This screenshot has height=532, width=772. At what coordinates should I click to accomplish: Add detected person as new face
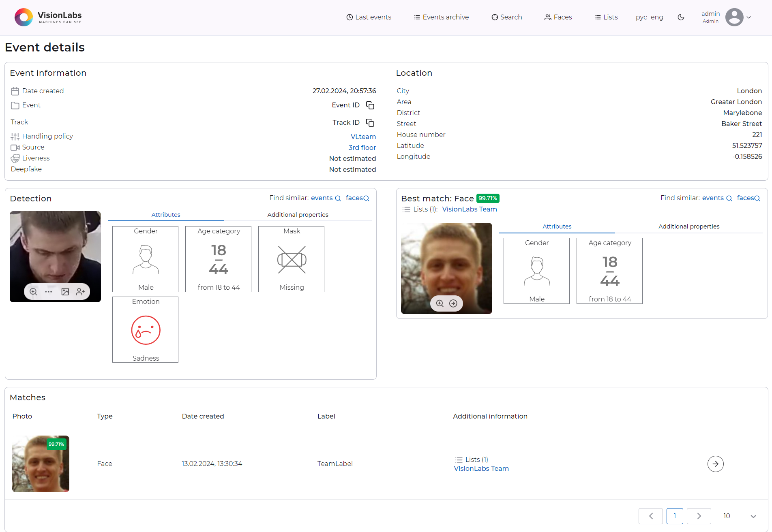pyautogui.click(x=80, y=292)
